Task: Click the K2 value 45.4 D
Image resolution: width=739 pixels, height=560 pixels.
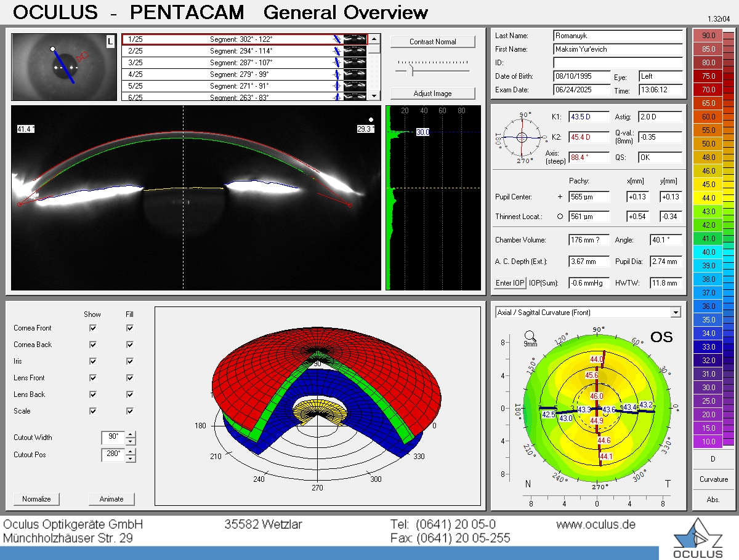Action: coord(589,137)
